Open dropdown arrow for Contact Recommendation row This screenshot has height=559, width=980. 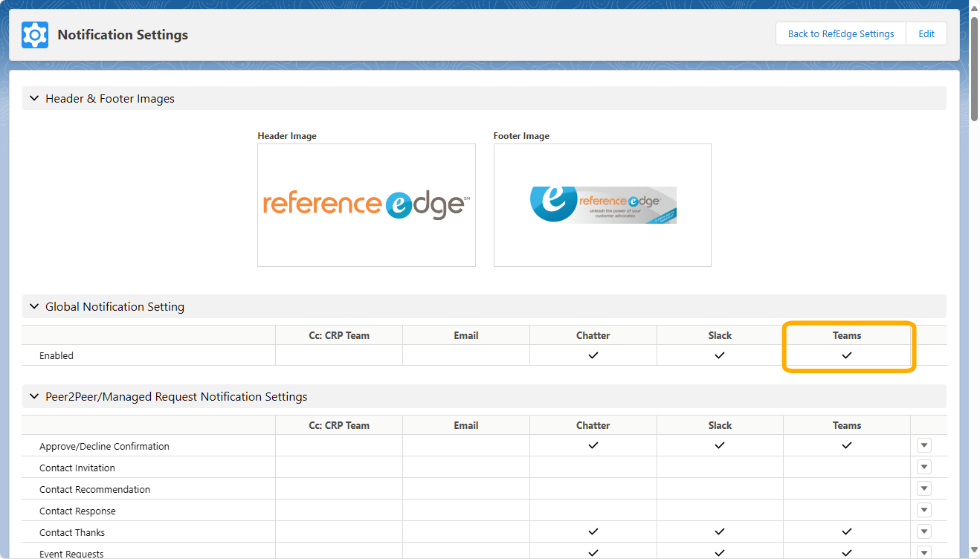click(924, 489)
